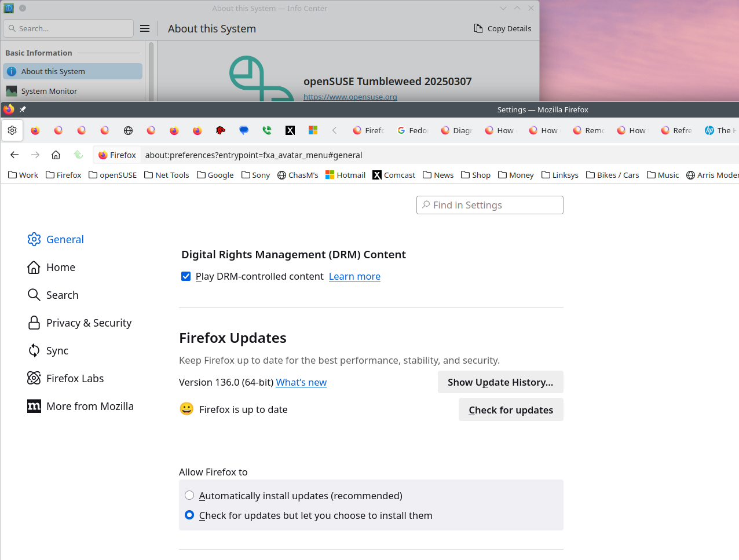Click the Info Center app icon in titlebar
This screenshot has width=739, height=560.
click(x=9, y=8)
